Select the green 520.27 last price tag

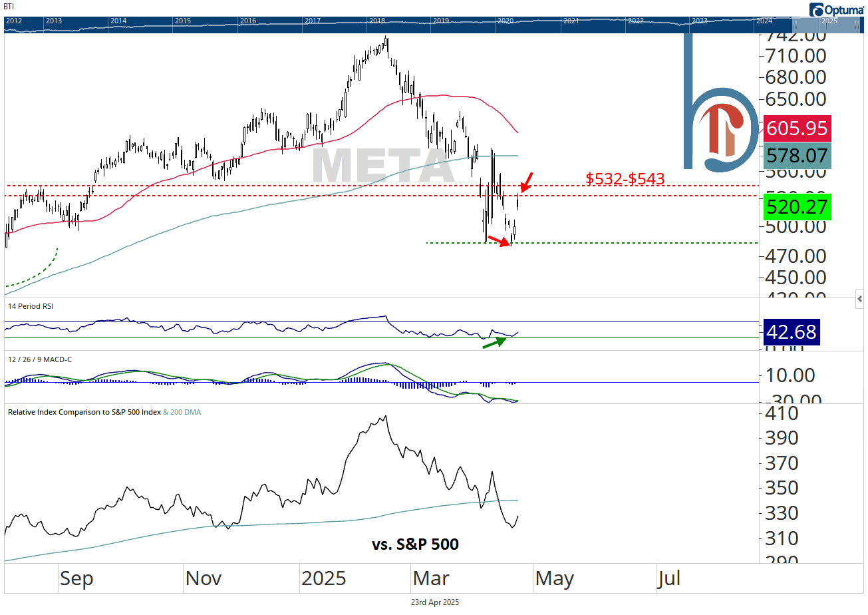[x=797, y=208]
